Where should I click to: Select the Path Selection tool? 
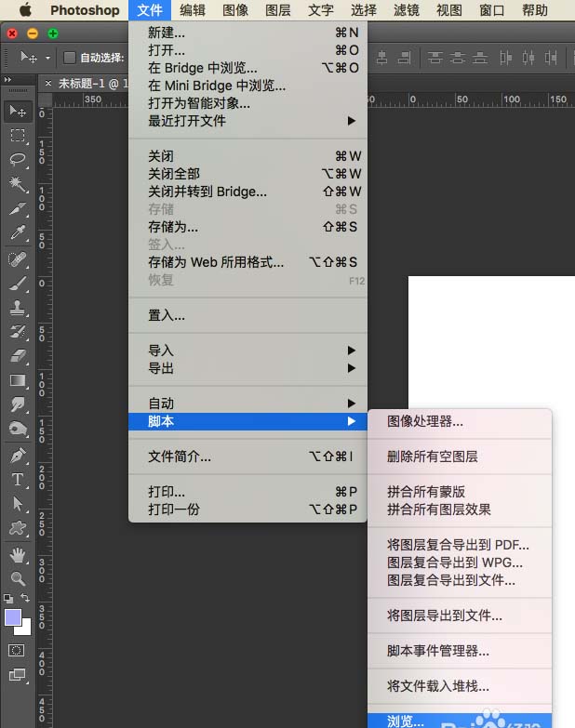18,504
